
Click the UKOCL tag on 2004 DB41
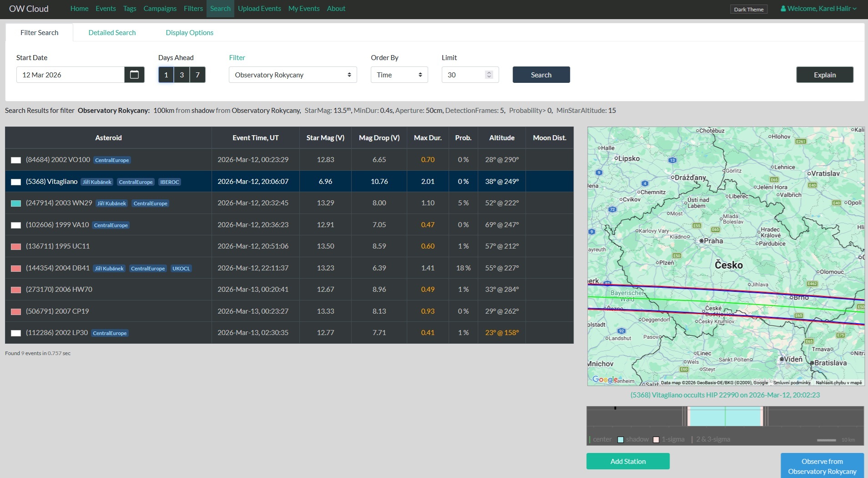[x=181, y=269]
